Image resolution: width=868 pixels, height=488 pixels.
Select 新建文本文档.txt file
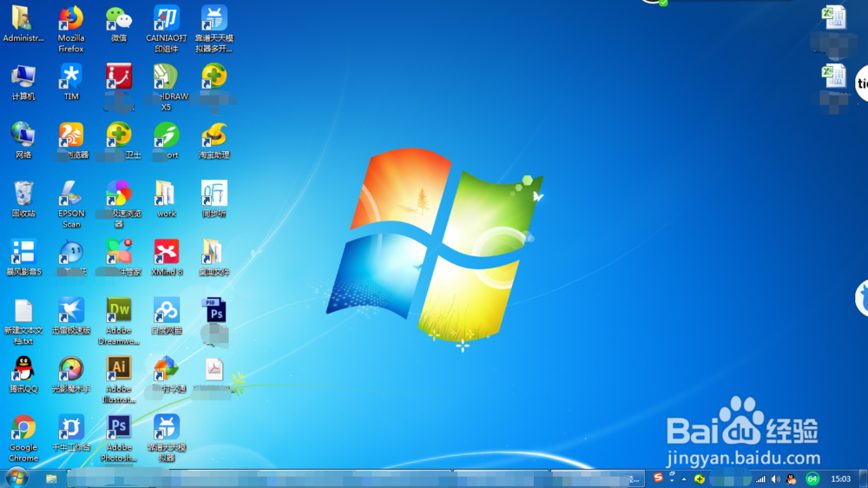pyautogui.click(x=23, y=322)
